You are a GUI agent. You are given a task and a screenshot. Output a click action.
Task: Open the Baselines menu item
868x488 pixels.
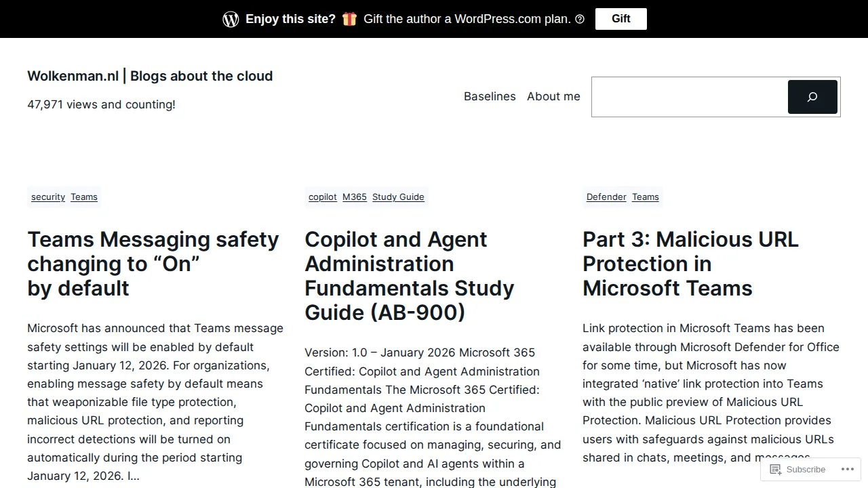[490, 96]
